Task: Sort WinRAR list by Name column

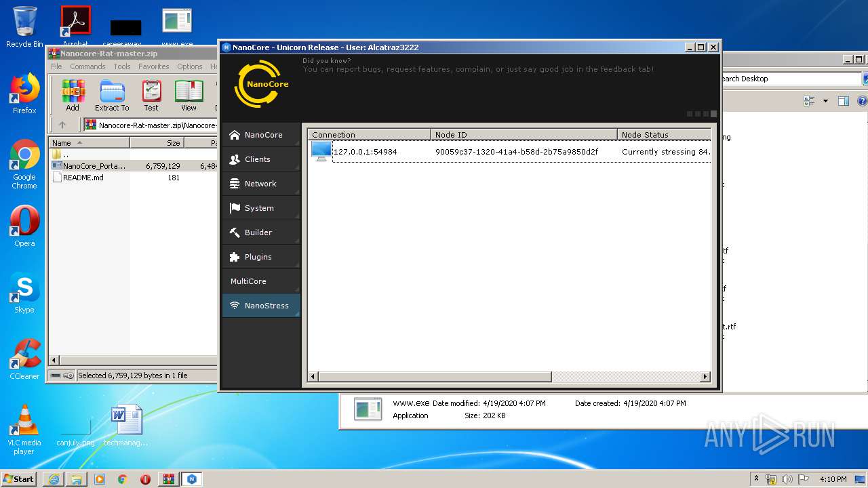Action: tap(90, 143)
